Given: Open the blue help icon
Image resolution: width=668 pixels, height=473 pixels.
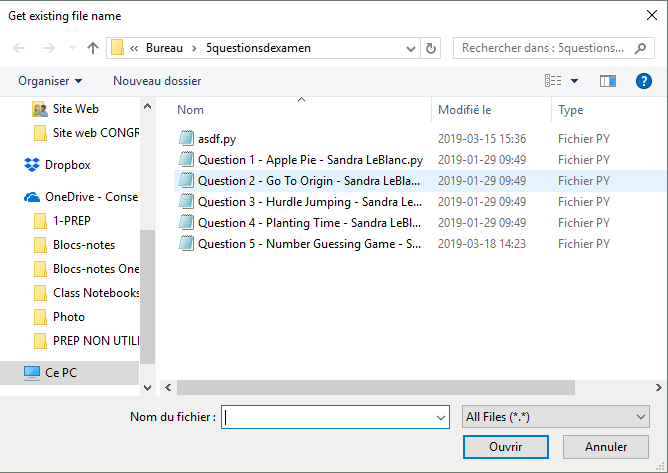Looking at the screenshot, I should tap(644, 81).
